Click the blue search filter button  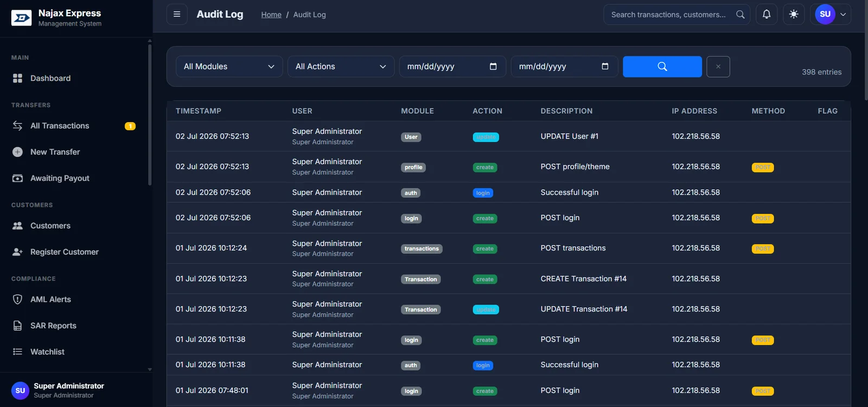pos(662,66)
